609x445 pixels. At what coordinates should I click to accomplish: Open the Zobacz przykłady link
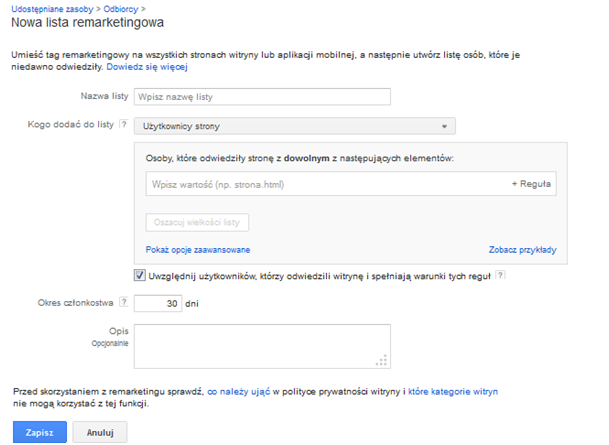pos(522,249)
